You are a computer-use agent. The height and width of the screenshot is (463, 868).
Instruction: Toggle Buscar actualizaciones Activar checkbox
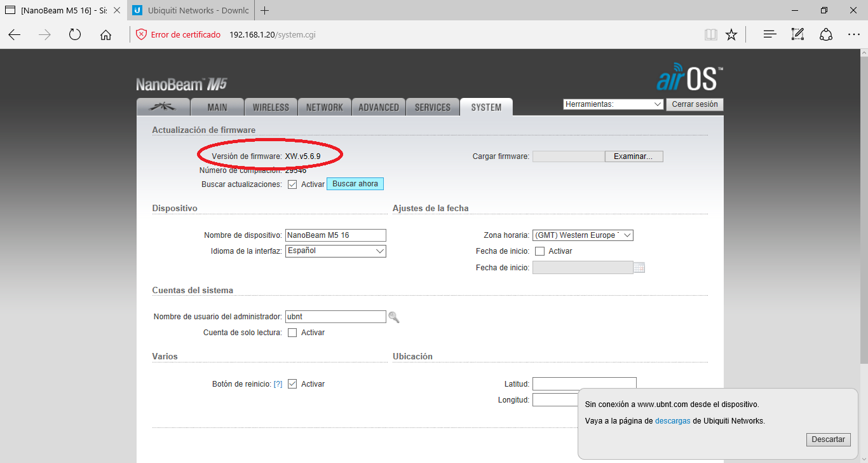pyautogui.click(x=292, y=184)
